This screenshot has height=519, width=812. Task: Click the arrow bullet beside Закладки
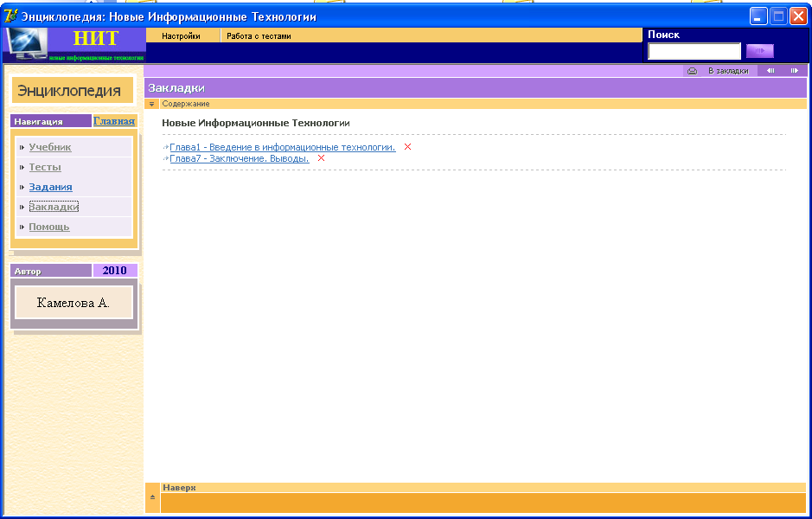[22, 208]
